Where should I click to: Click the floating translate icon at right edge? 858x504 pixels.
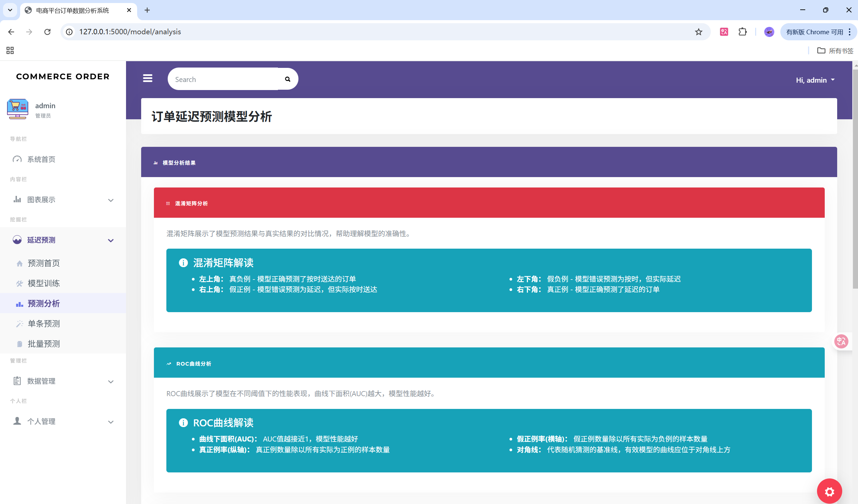[841, 341]
